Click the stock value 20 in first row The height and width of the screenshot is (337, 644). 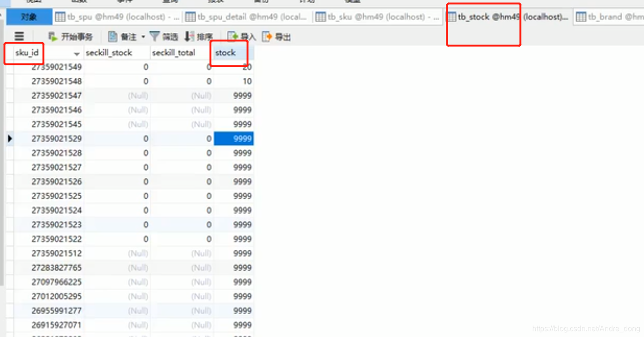click(x=233, y=67)
